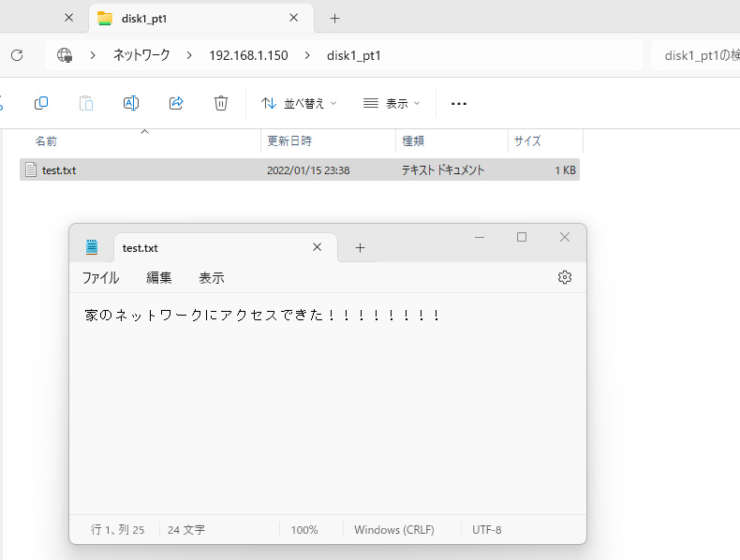Add a new tab in Notepad
The width and height of the screenshot is (740, 560).
click(360, 248)
